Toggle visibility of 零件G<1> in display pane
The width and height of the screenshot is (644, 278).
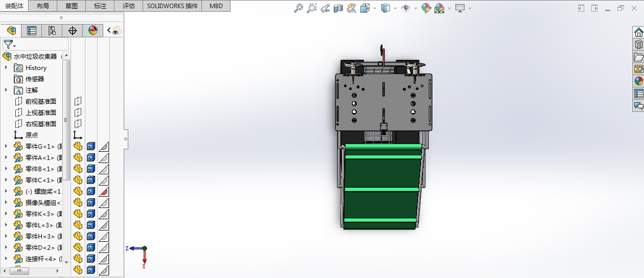click(78, 146)
